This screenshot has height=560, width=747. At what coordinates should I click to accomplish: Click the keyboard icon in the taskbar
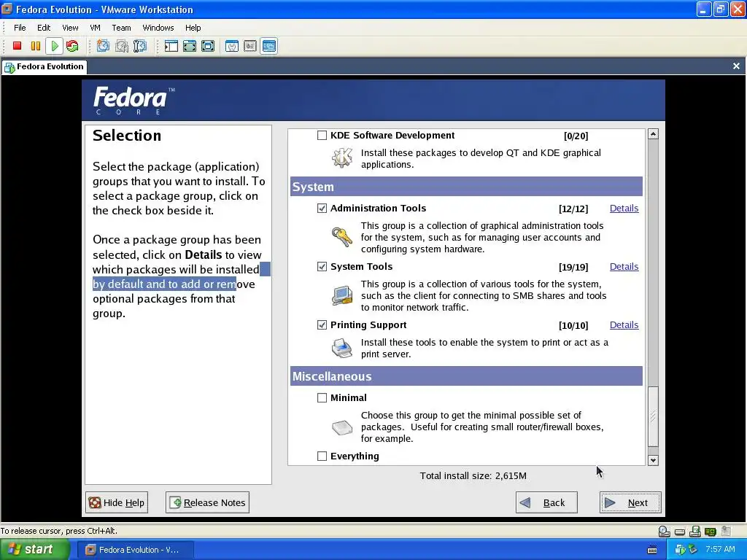pyautogui.click(x=652, y=550)
